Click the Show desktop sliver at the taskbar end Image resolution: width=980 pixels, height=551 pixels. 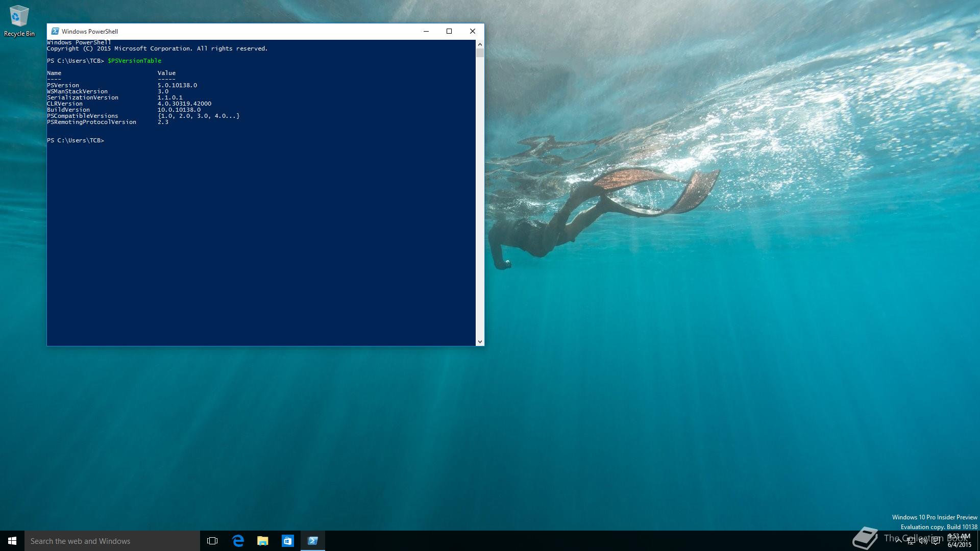click(x=978, y=541)
